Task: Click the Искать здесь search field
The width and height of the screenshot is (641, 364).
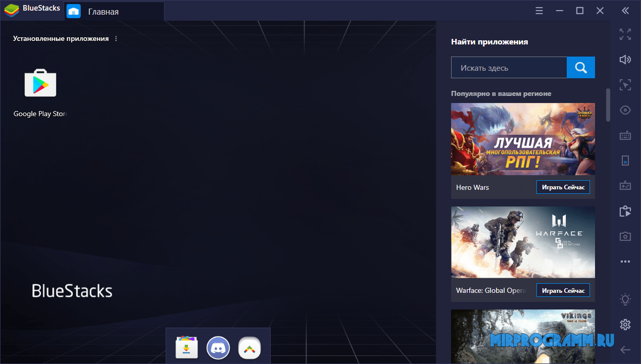Action: click(x=509, y=68)
